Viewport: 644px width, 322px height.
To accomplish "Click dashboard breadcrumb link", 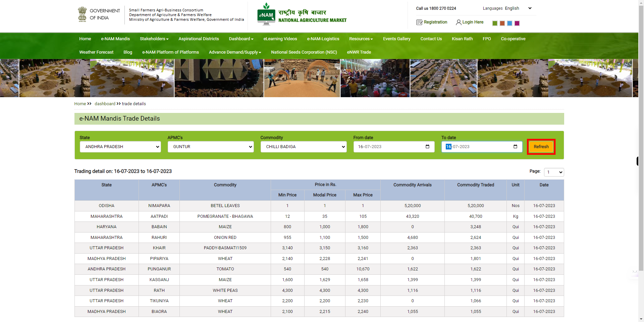I will point(105,104).
